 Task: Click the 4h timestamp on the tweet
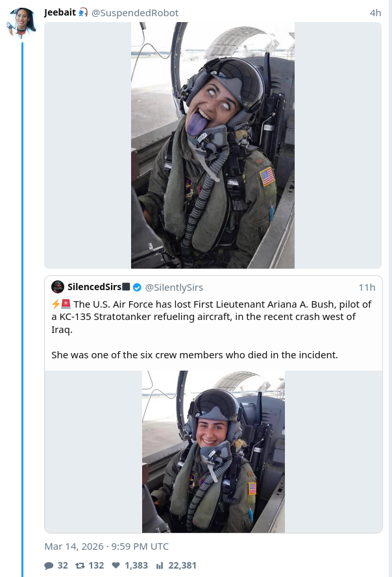click(x=375, y=13)
